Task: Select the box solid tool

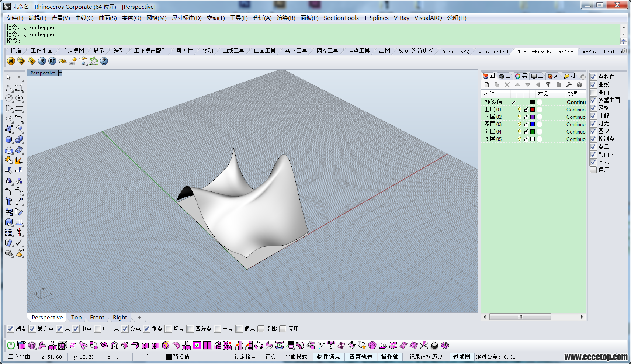Action: point(9,140)
